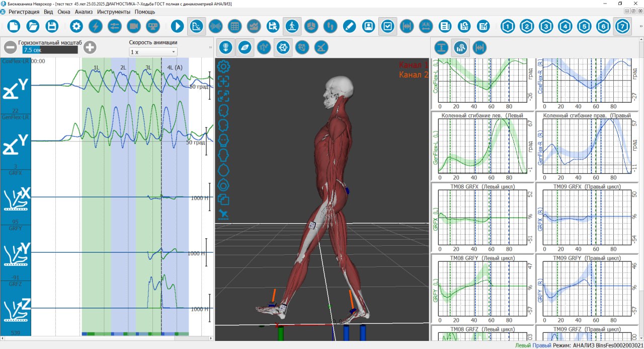Click the horizontal scale 7.5 сек field

50,50
